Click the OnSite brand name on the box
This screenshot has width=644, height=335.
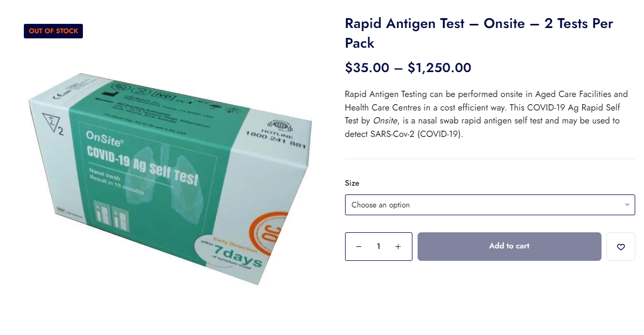(x=104, y=139)
